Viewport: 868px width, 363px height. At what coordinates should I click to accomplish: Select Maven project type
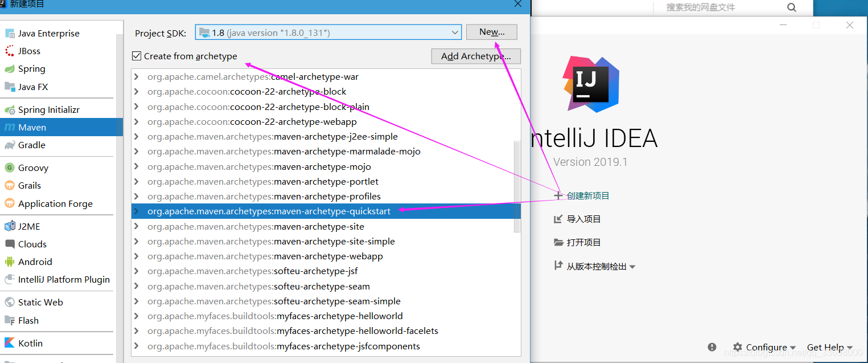[x=61, y=127]
